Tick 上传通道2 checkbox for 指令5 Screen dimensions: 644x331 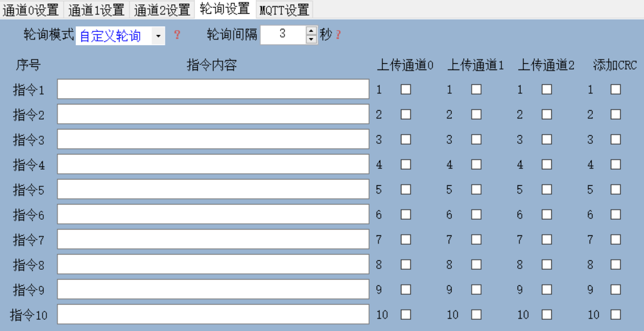(547, 190)
